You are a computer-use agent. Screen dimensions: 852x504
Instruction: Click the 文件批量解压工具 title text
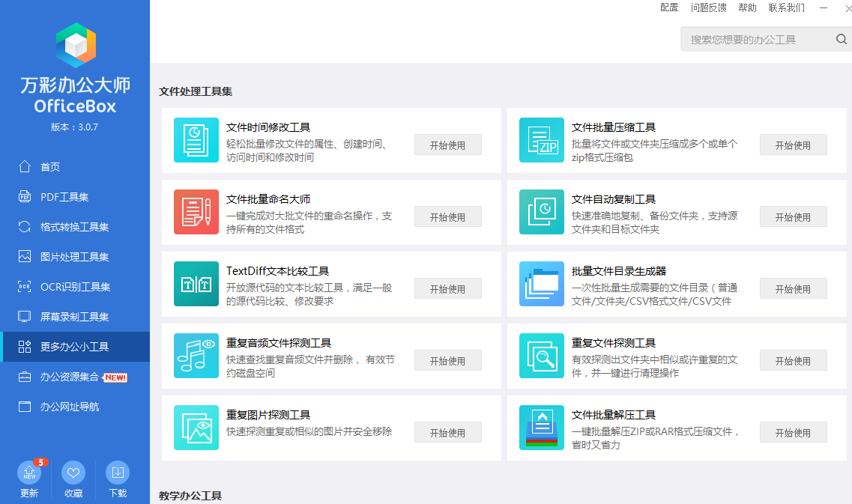(614, 414)
